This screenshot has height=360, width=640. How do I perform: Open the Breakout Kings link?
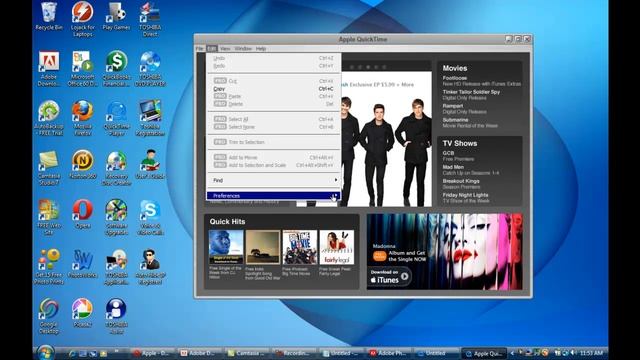461,181
